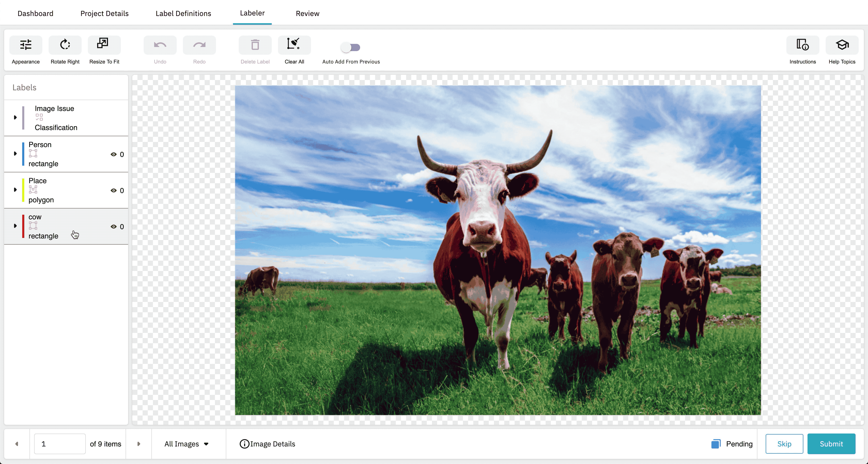
Task: Go to the previous image arrow
Action: coord(17,444)
